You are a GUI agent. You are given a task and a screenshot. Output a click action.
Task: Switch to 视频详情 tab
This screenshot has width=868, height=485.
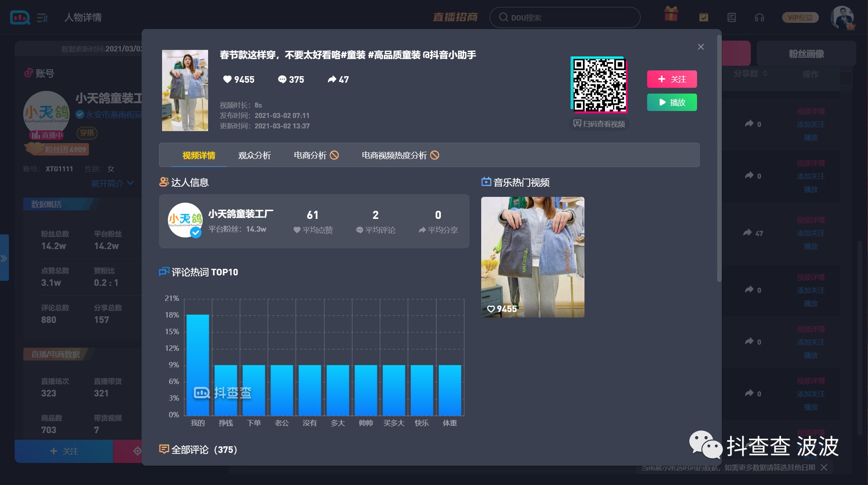click(199, 155)
